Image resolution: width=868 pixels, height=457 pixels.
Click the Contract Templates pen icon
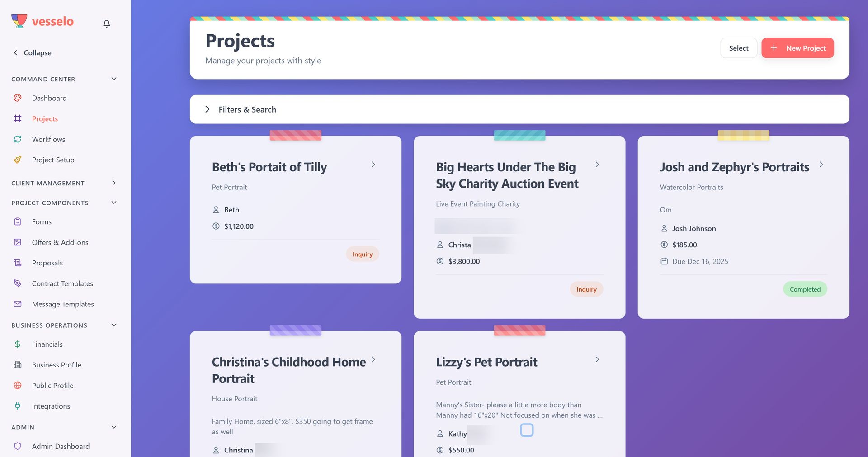pos(18,283)
